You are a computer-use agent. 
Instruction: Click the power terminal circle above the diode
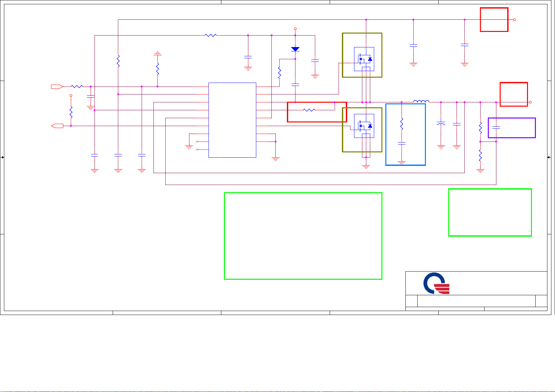pyautogui.click(x=295, y=29)
